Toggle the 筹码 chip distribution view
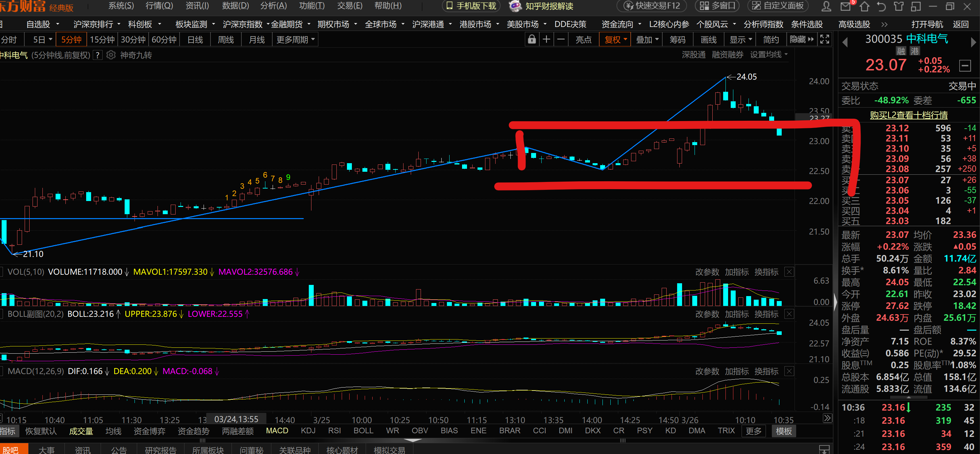This screenshot has height=454, width=980. [677, 39]
